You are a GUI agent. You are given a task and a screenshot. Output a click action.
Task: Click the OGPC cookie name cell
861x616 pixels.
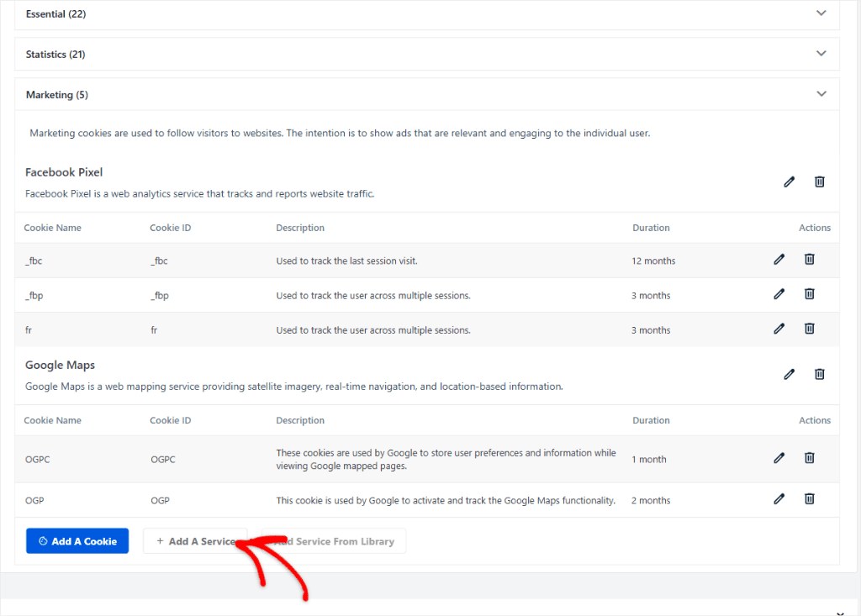pyautogui.click(x=37, y=460)
